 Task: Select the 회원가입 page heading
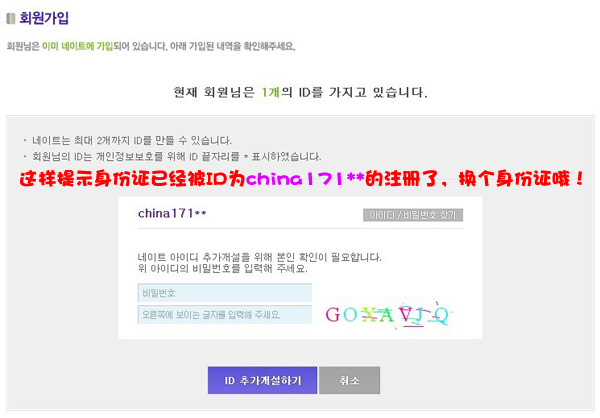[44, 18]
